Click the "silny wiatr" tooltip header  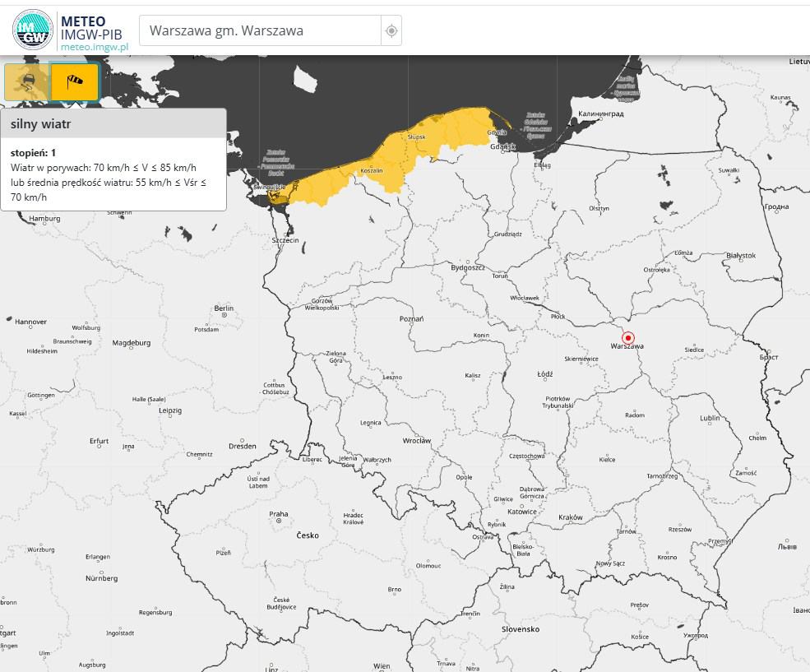(x=113, y=123)
